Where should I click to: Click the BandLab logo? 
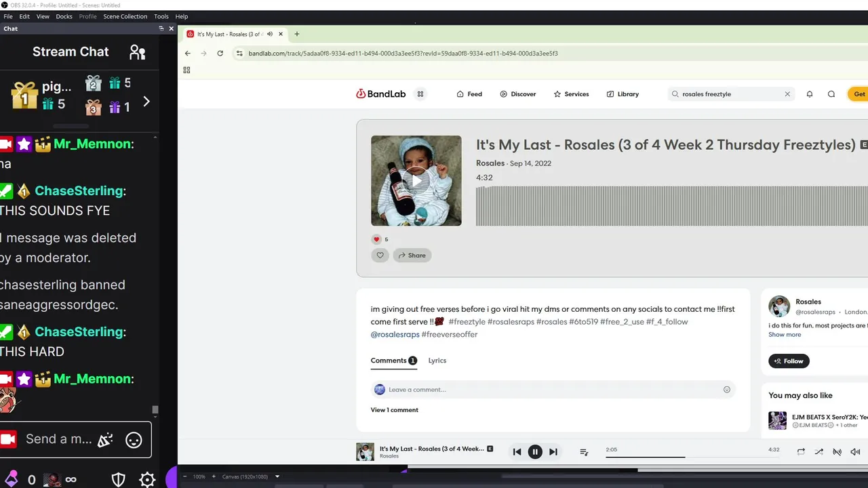click(380, 94)
